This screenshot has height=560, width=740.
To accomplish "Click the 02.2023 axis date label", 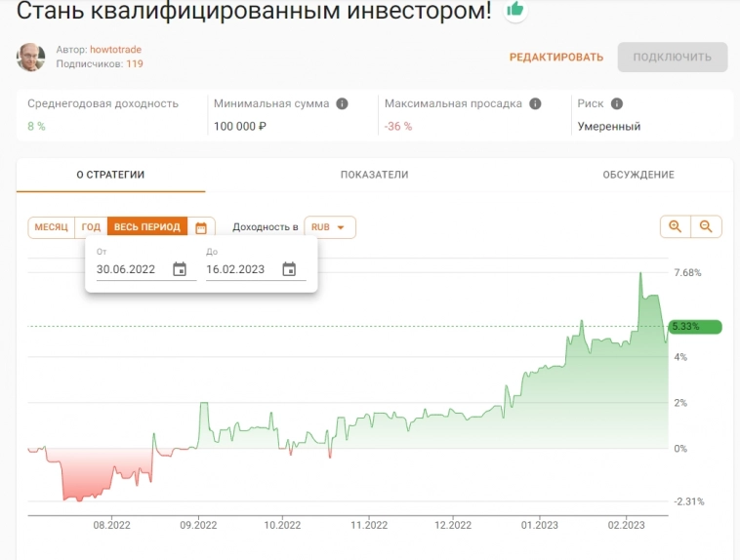I will tap(626, 525).
